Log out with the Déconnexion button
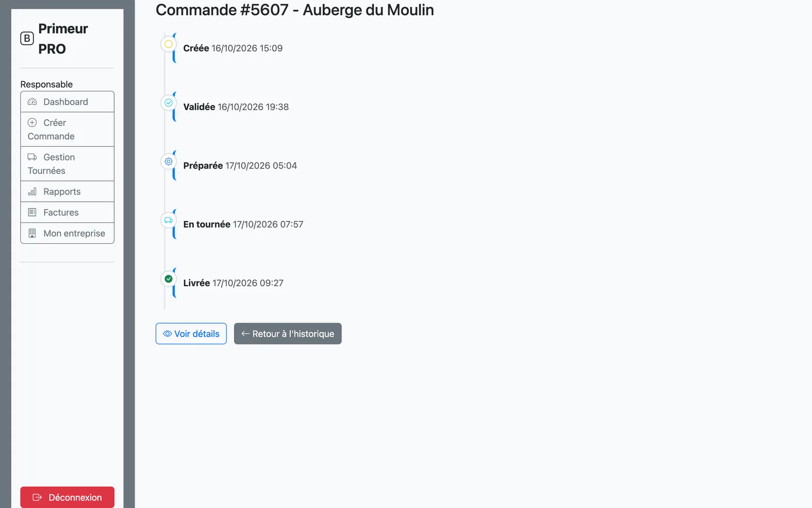Viewport: 812px width, 508px height. tap(67, 497)
